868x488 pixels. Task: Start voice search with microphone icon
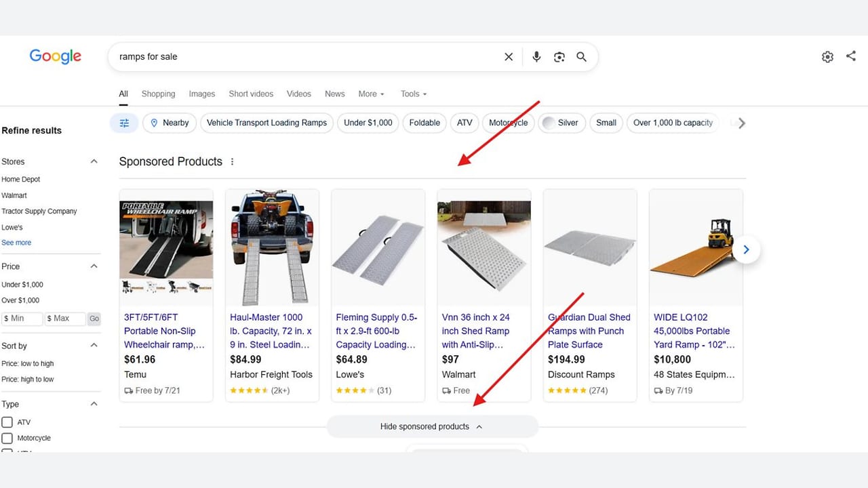536,57
